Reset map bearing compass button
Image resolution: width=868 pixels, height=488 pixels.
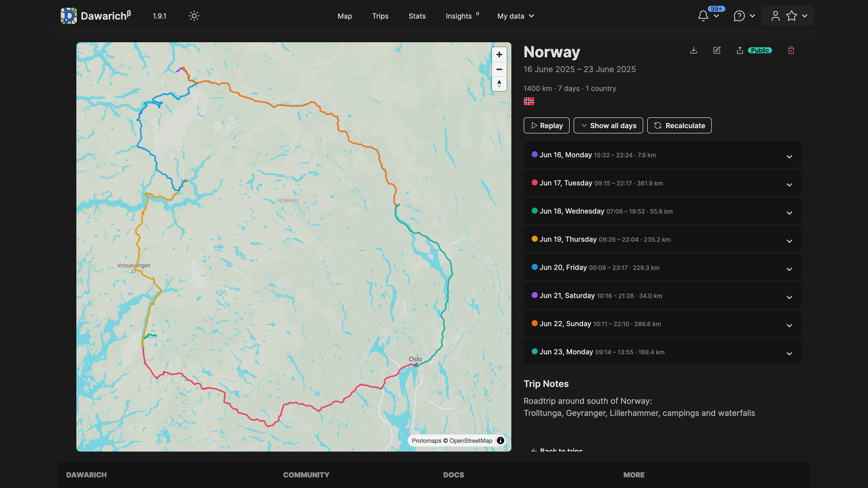point(499,84)
